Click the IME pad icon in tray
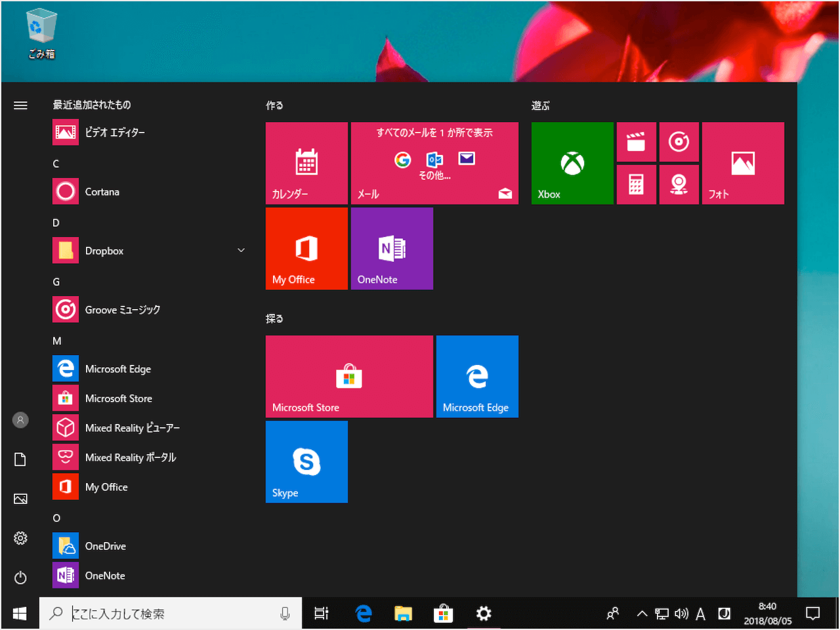This screenshot has height=630, width=840. [724, 614]
